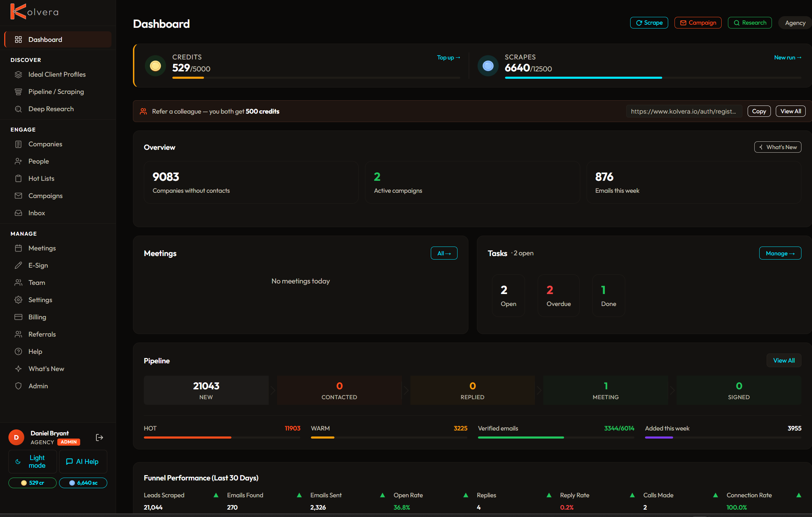Click the arrow between New and Contacted stages
This screenshot has height=517, width=812.
[273, 390]
